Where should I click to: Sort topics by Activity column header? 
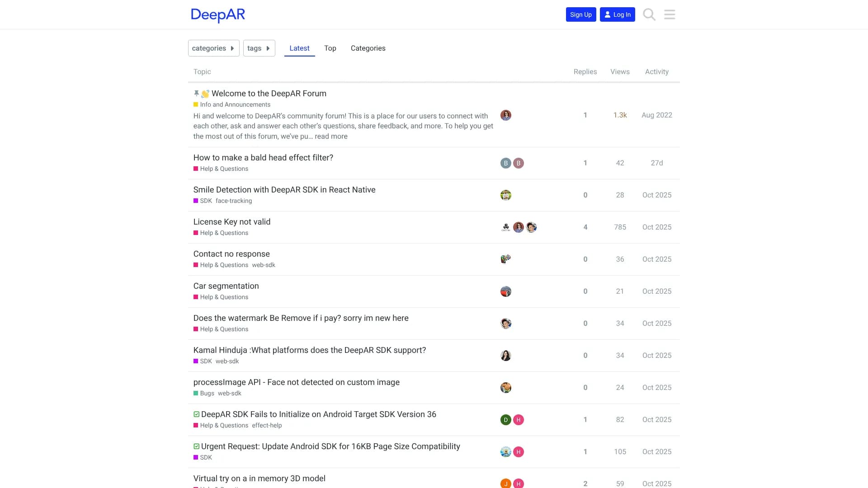coord(656,72)
